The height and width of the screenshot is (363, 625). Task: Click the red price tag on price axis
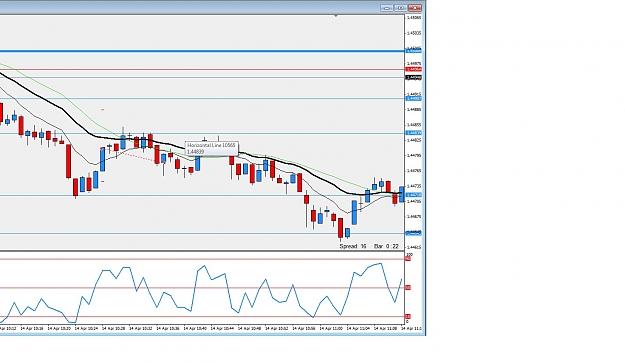pyautogui.click(x=413, y=69)
